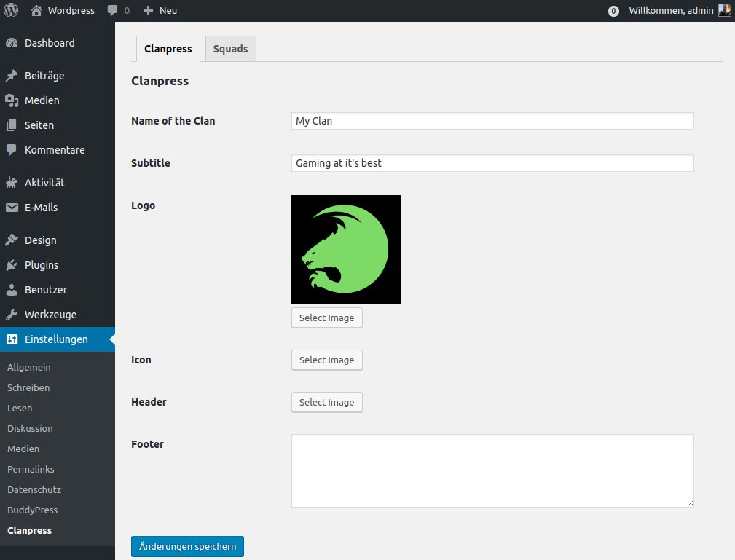This screenshot has width=735, height=560.
Task: Click Änderungen speichern button
Action: click(x=187, y=546)
